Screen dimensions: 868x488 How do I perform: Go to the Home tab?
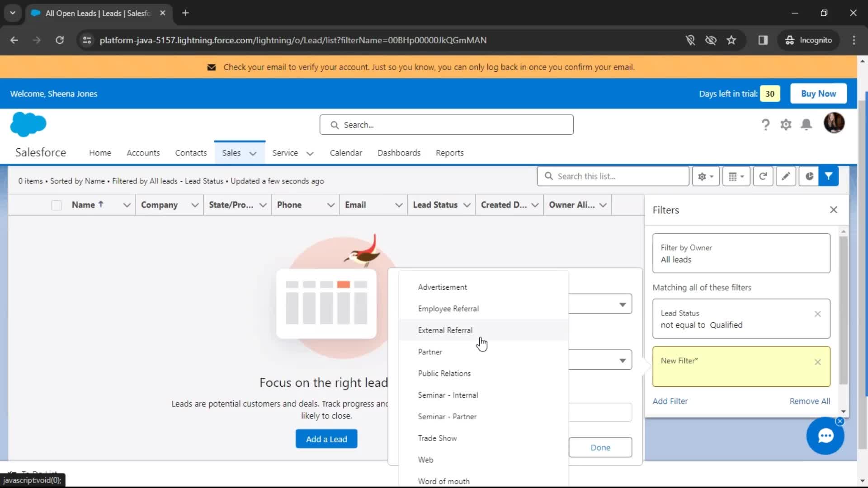(x=100, y=153)
